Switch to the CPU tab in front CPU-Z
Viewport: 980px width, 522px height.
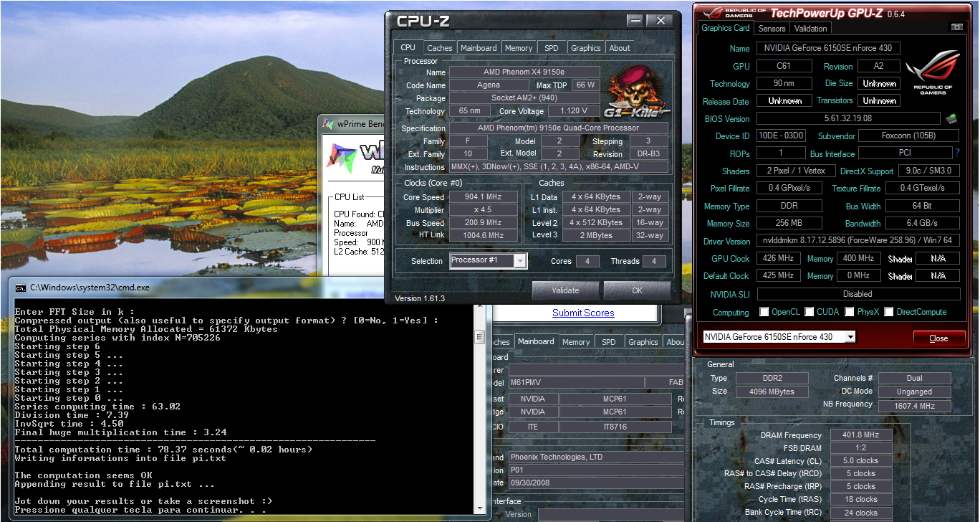(x=408, y=47)
